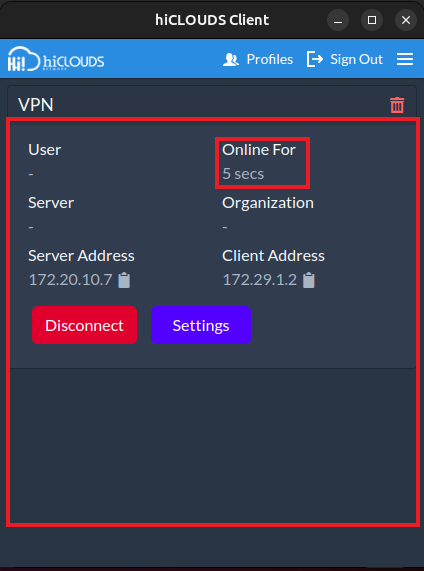Click the hiCLOUDS logo icon
Image resolution: width=424 pixels, height=571 pixels.
(56, 59)
